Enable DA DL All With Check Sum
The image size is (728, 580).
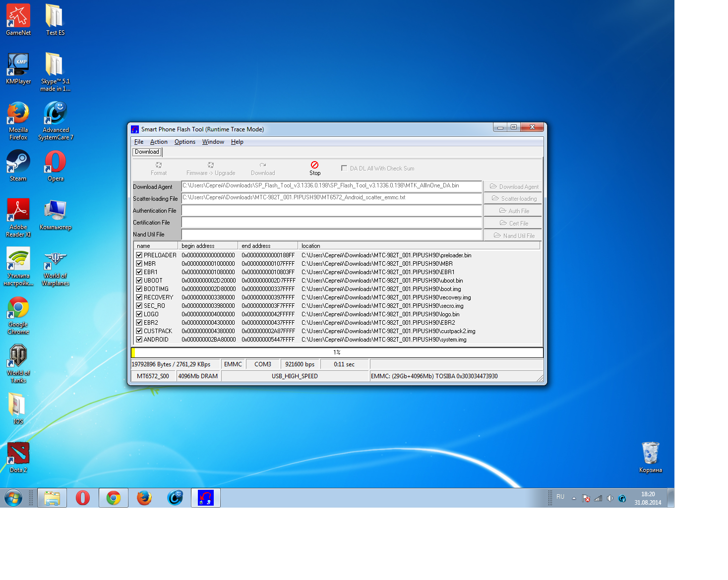tap(344, 168)
